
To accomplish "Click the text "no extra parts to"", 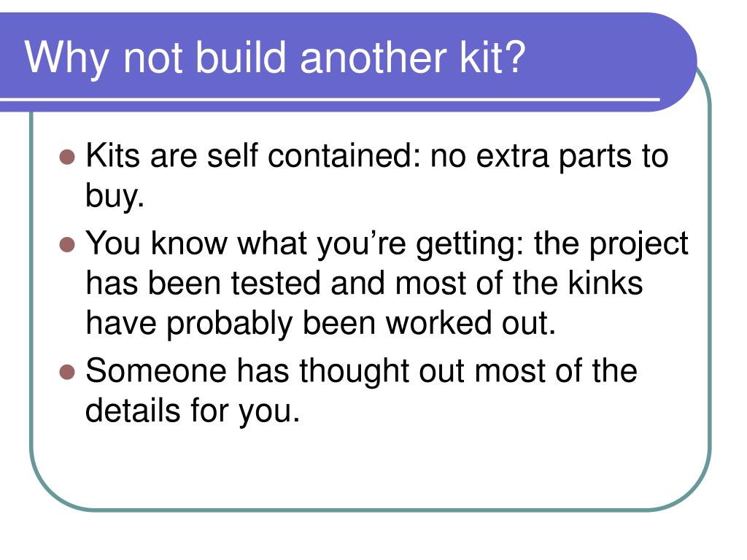I will coord(549,156).
